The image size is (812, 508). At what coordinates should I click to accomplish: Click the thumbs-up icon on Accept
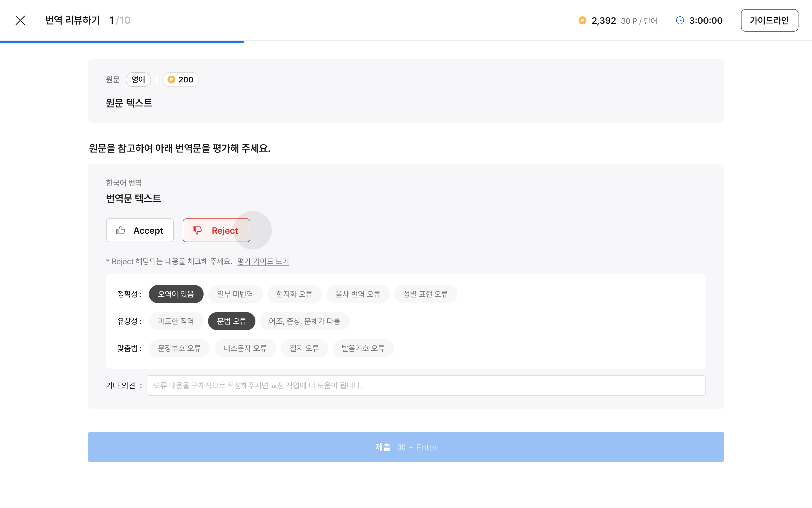pos(120,231)
